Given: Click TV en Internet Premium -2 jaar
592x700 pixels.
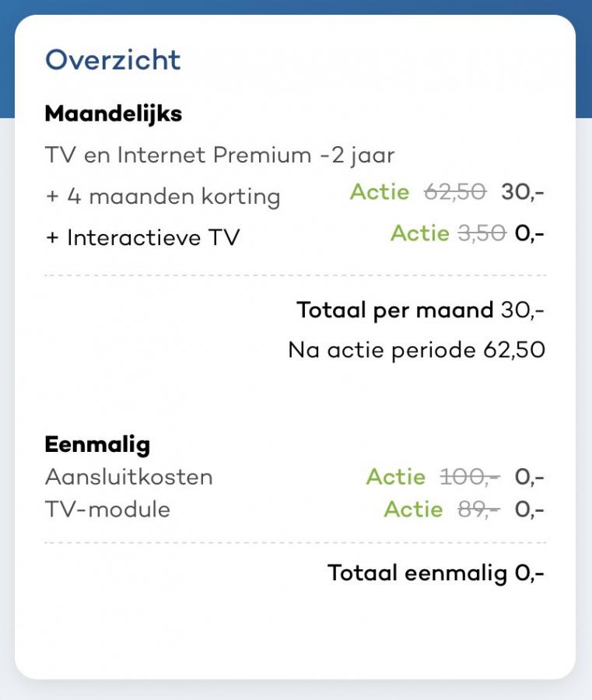Looking at the screenshot, I should pos(219,156).
